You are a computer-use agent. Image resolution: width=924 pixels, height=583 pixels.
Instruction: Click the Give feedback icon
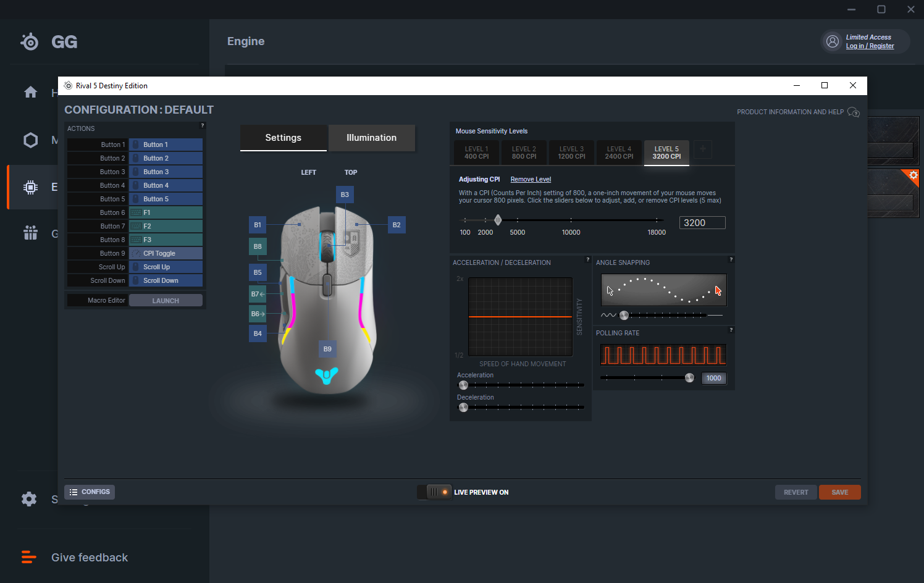coord(29,557)
